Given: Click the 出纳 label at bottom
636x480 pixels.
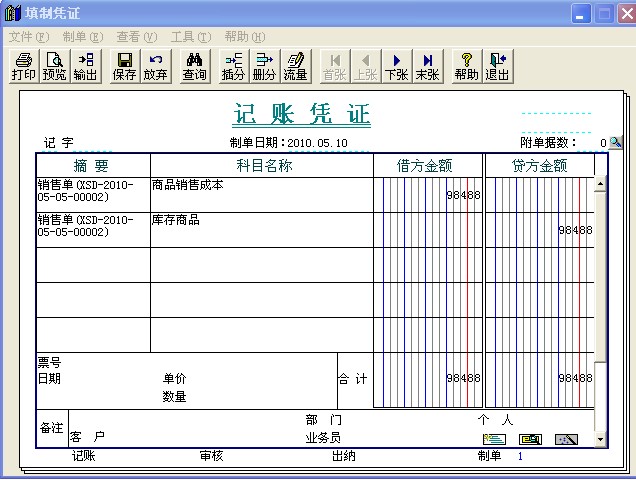Looking at the screenshot, I should tap(344, 456).
